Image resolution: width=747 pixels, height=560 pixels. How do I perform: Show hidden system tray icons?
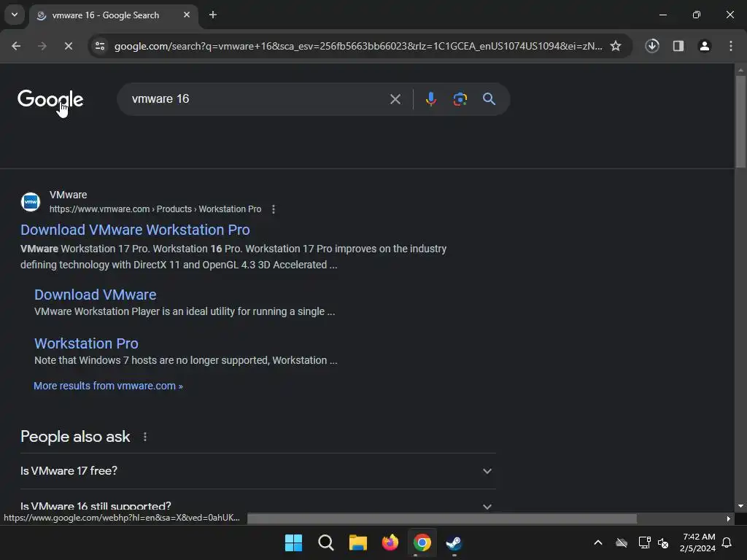click(598, 542)
